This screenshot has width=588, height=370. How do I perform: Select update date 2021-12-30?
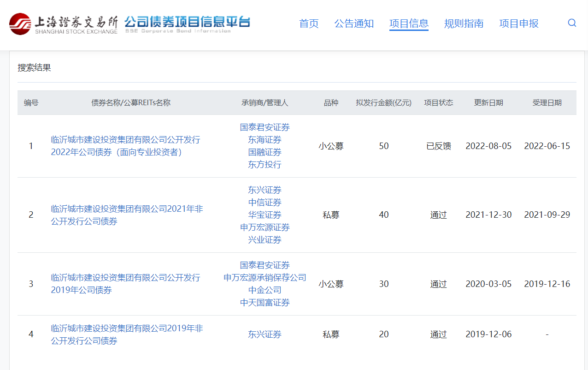(488, 215)
